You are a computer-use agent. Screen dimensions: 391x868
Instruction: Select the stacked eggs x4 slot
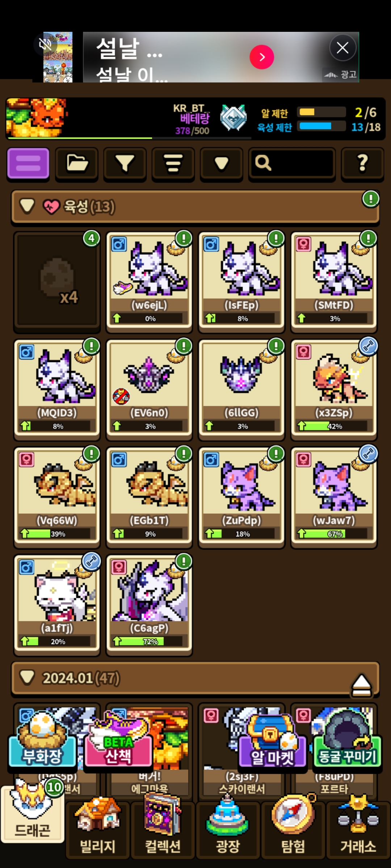click(57, 281)
